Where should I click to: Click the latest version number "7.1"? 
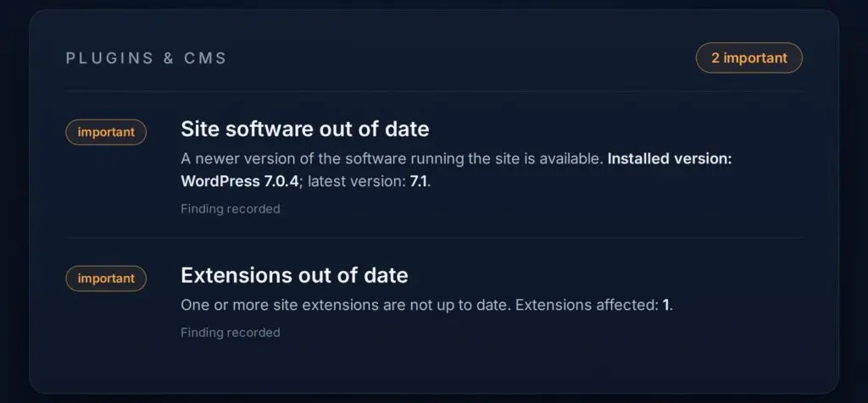419,182
